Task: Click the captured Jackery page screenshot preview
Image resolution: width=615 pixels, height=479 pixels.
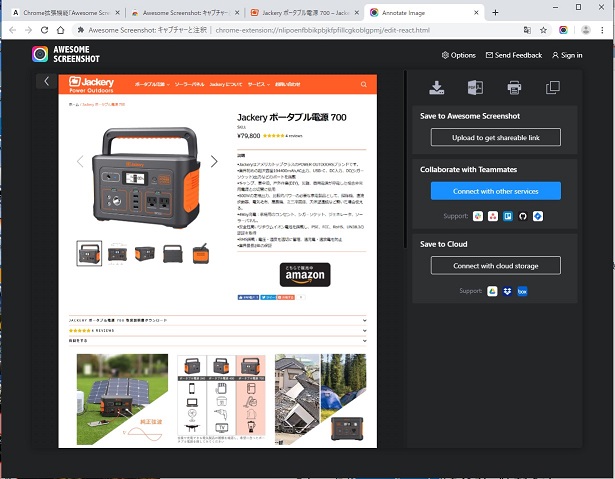Action: pyautogui.click(x=218, y=261)
